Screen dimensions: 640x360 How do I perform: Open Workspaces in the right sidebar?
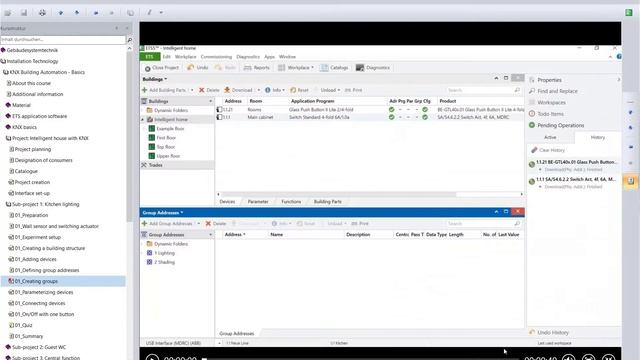coord(551,102)
